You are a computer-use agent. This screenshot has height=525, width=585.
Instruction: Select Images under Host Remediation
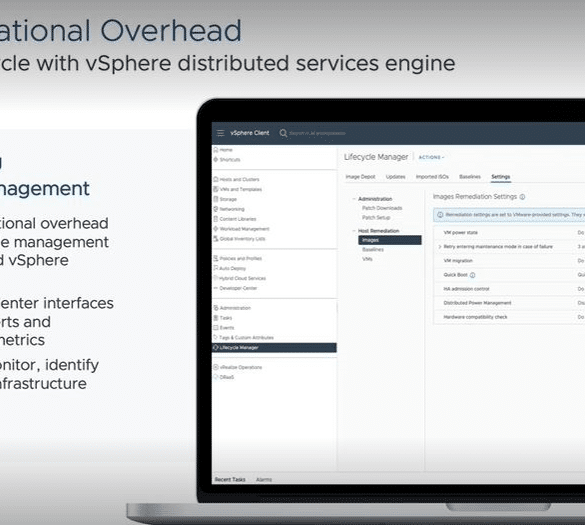point(390,240)
